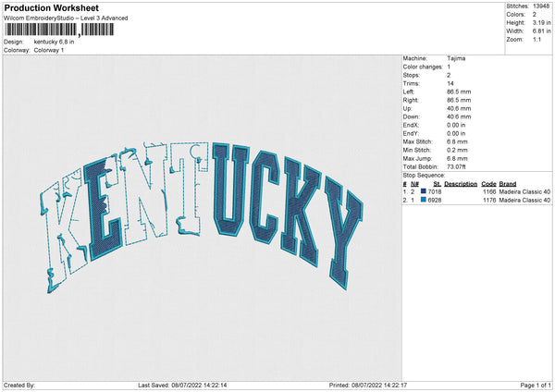Click the 'Code' column header

488,184
